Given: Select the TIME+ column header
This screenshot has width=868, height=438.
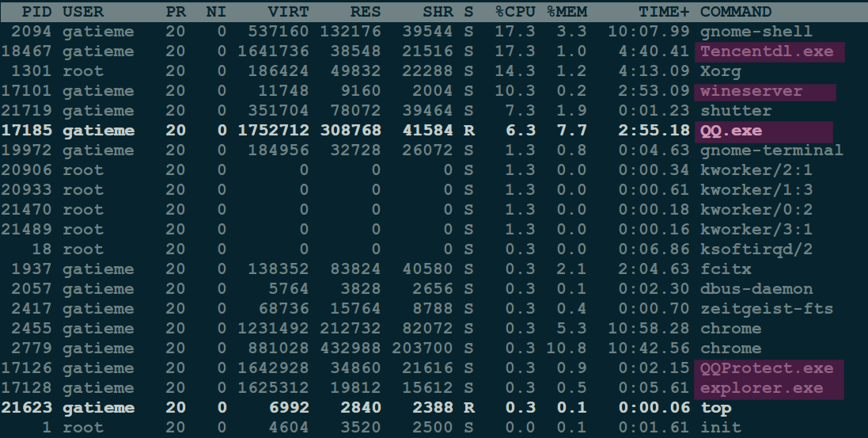Looking at the screenshot, I should [665, 12].
